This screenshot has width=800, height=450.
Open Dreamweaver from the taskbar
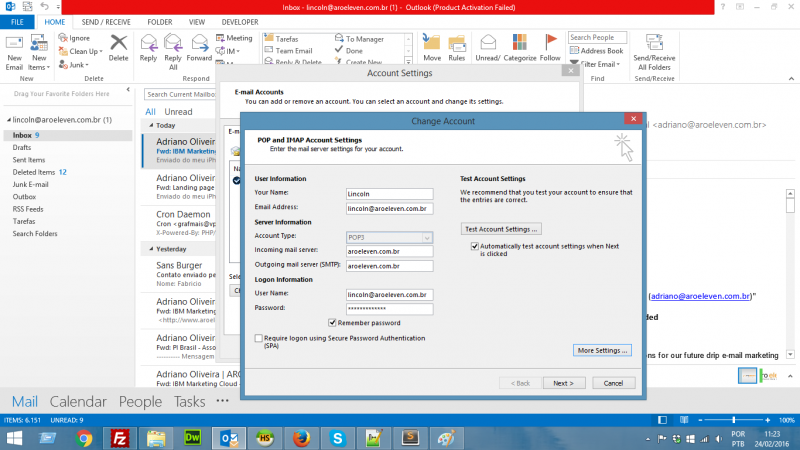[x=193, y=437]
